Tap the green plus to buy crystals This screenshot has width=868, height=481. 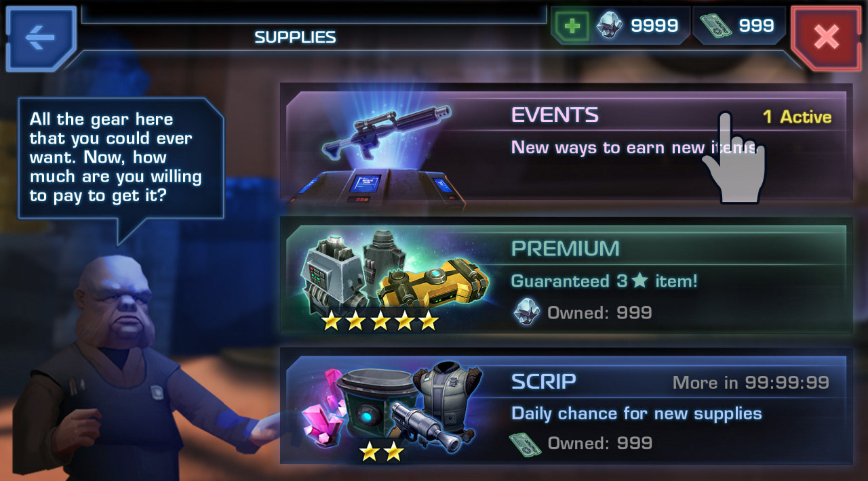pyautogui.click(x=573, y=26)
